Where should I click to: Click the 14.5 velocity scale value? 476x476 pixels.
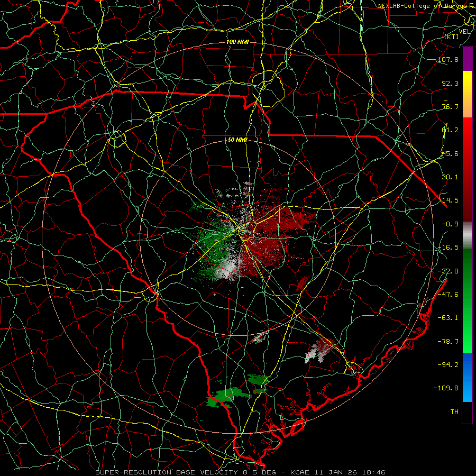[x=450, y=200]
